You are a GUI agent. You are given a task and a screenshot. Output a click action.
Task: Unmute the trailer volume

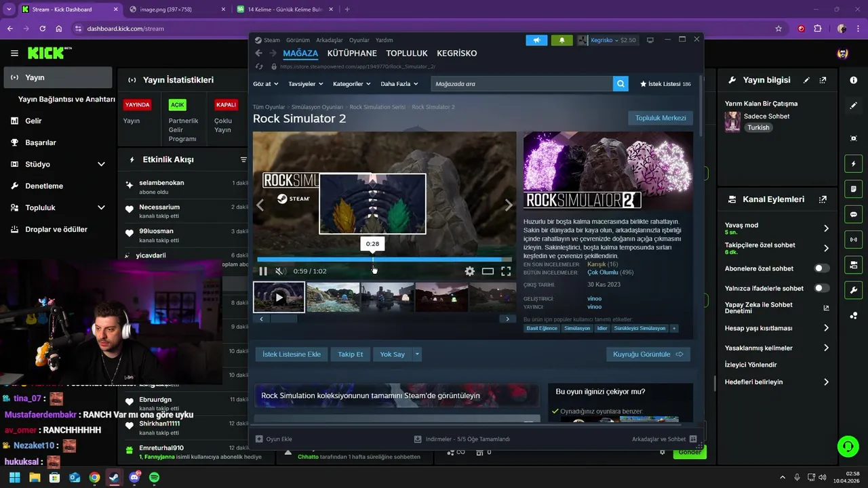click(x=280, y=271)
